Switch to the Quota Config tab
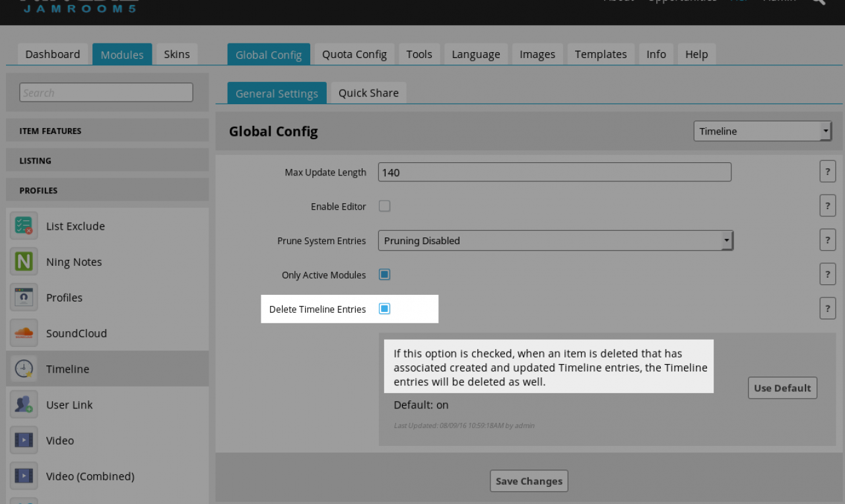845x504 pixels. [x=354, y=54]
